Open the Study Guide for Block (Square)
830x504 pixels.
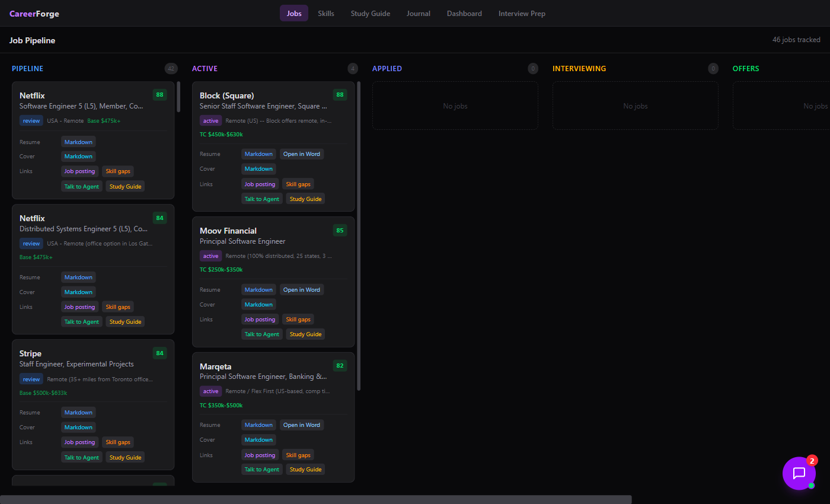click(x=305, y=198)
